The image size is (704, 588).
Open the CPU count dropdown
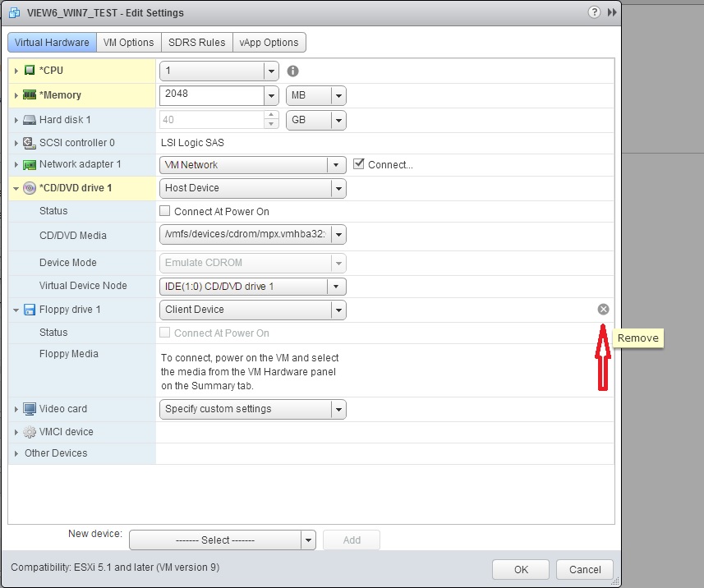[x=271, y=71]
